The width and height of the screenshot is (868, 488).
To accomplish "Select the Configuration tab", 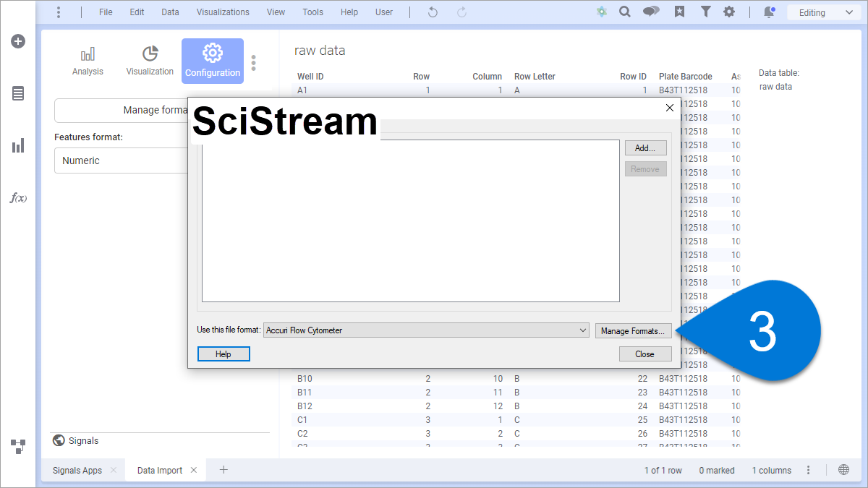I will pos(213,61).
